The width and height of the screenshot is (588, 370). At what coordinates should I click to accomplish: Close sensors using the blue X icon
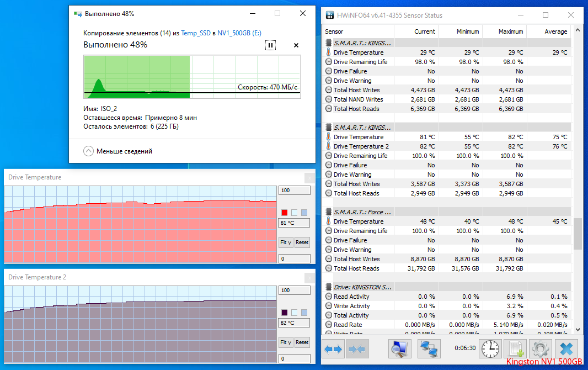coord(566,349)
